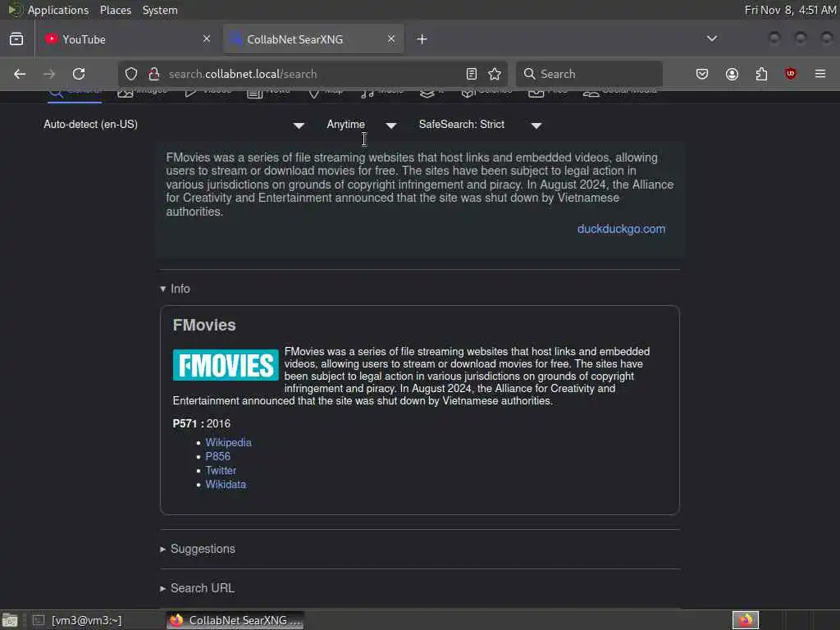List all tabs with chevron button

712,39
